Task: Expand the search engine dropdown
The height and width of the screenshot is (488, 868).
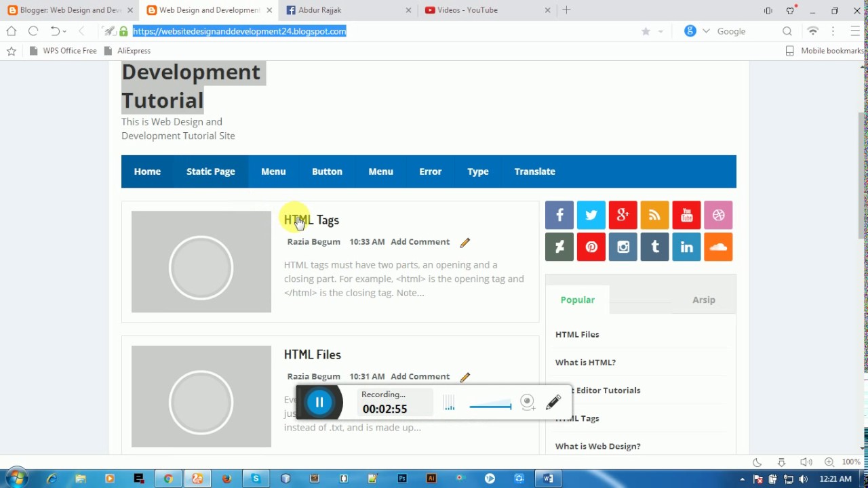Action: click(706, 31)
